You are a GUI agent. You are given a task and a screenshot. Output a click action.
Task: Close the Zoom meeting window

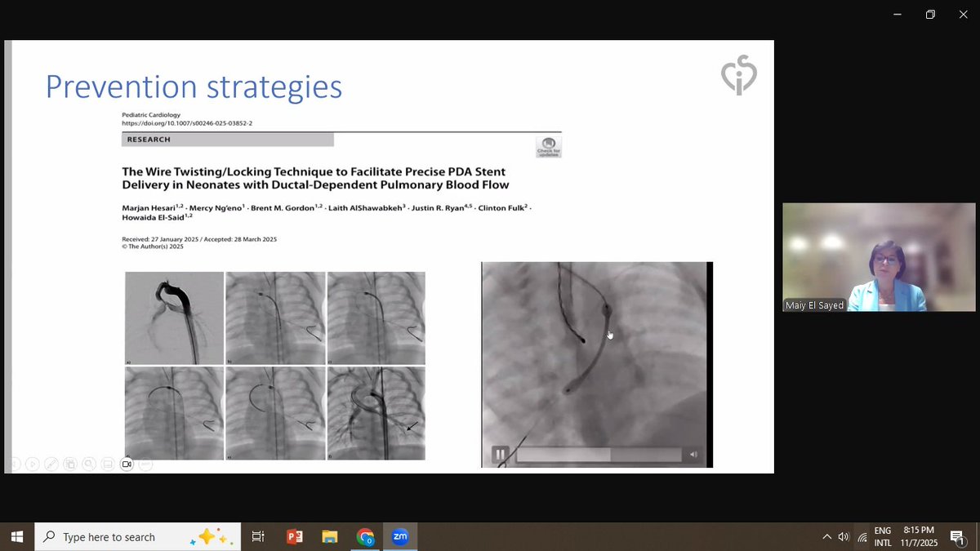(x=963, y=15)
